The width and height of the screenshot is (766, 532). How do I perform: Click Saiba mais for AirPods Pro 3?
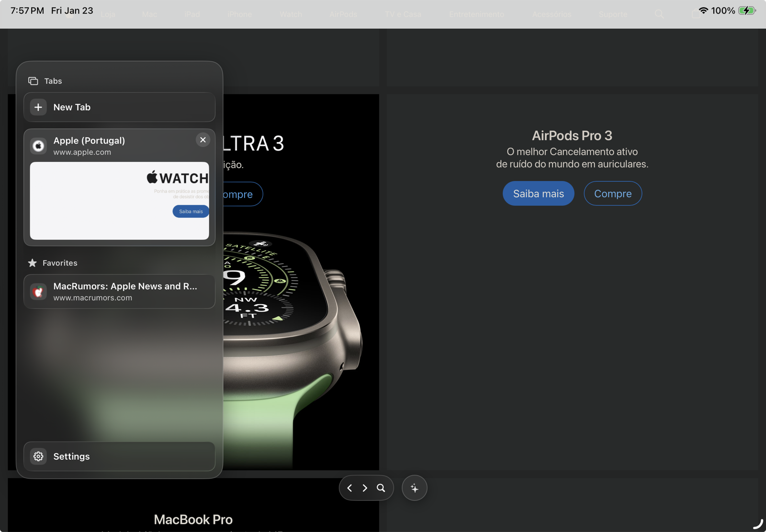pos(539,194)
